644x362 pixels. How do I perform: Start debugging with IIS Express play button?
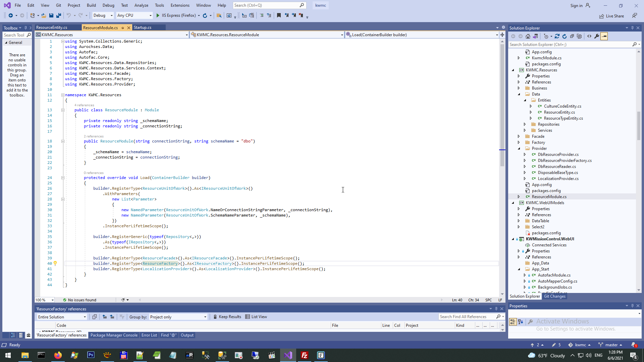tap(158, 15)
